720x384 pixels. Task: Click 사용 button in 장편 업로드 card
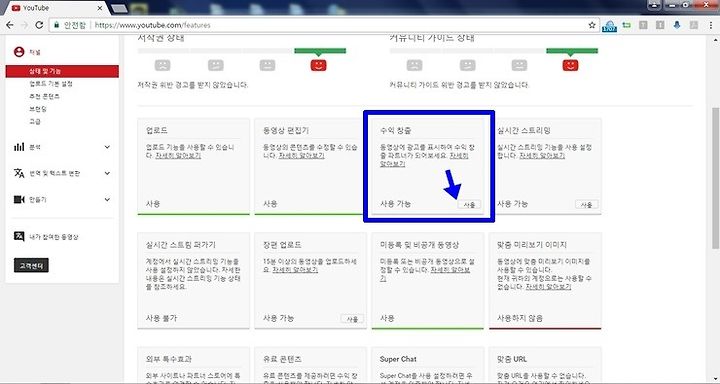coord(352,319)
